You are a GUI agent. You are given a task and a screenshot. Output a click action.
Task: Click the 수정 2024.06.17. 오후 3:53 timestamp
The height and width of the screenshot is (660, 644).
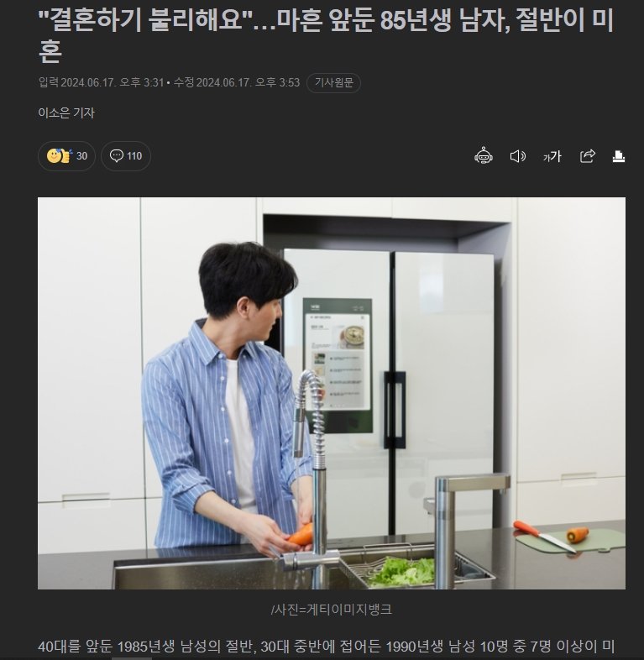pos(237,82)
